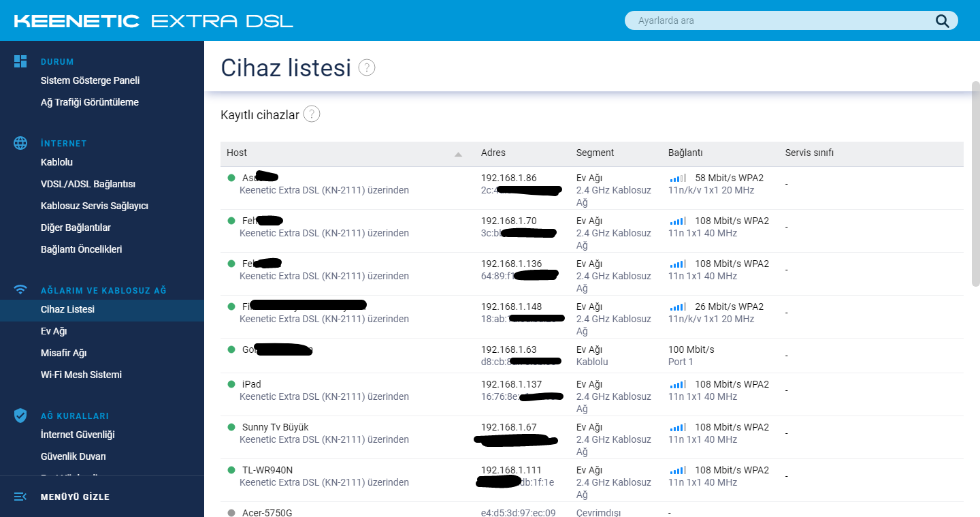Open VDSL/ADSL Bağlantısı page
The image size is (980, 517).
pyautogui.click(x=88, y=184)
